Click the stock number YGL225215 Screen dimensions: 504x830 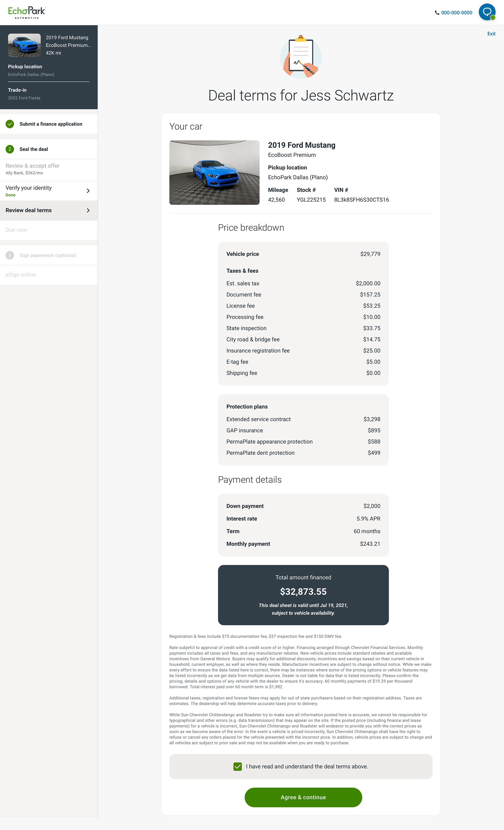(311, 200)
